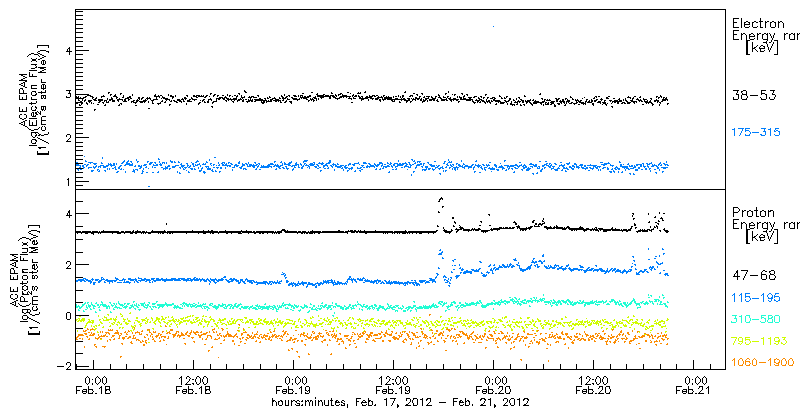Click the first '0:00 Feb.18' time label

93,386
